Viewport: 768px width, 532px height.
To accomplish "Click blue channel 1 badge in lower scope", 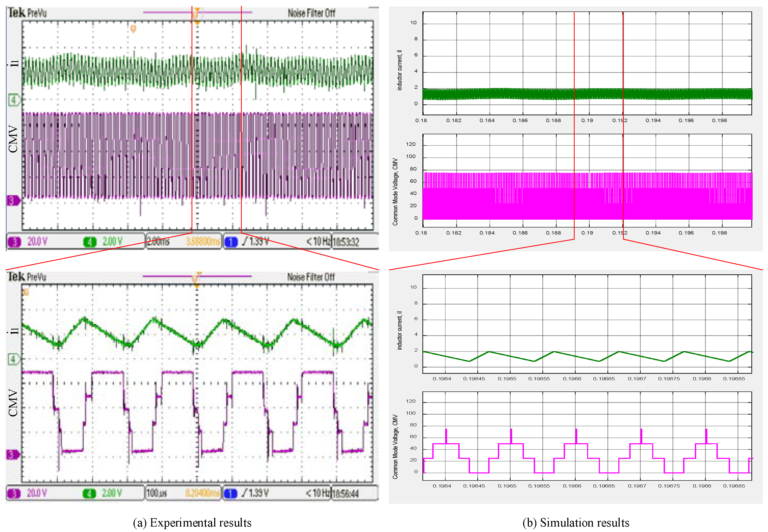I will pyautogui.click(x=231, y=493).
